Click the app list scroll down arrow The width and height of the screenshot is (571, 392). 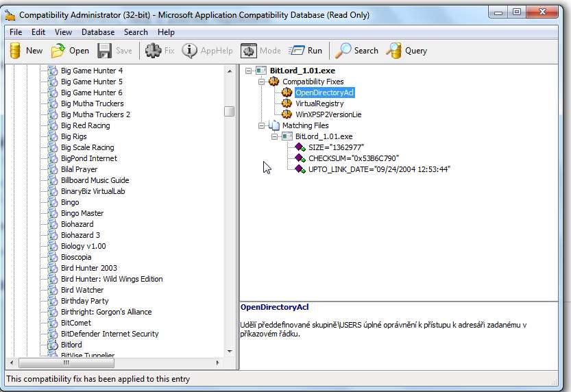(230, 352)
